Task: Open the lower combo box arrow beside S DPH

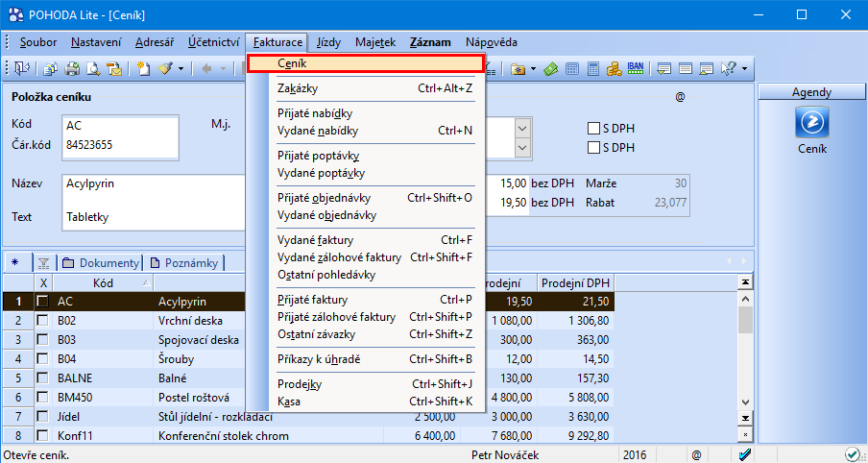Action: click(x=522, y=148)
